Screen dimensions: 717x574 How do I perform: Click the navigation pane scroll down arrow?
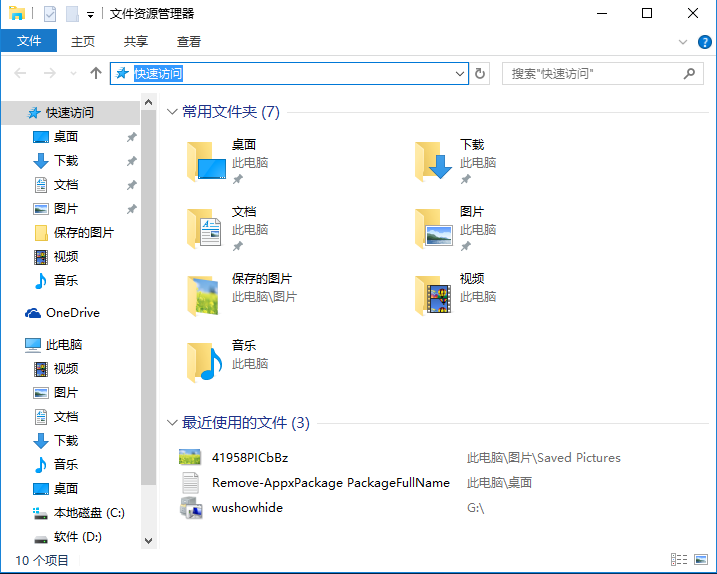[x=149, y=540]
